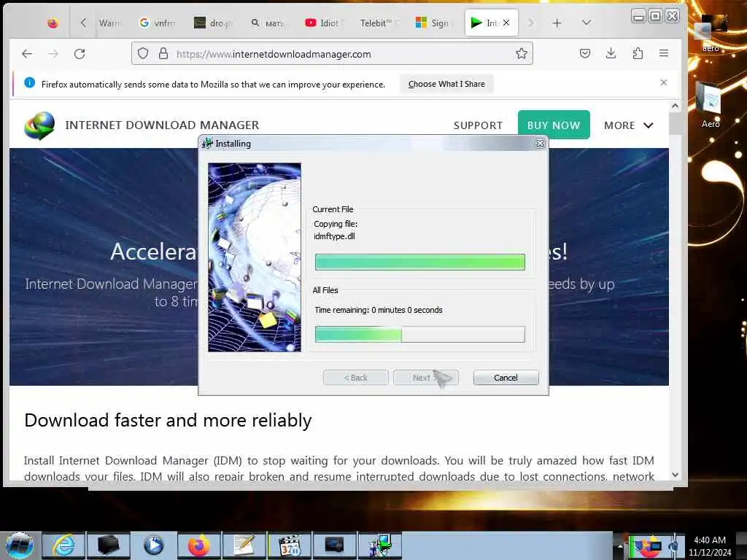Open the SUPPORT link
The width and height of the screenshot is (747, 560).
[x=478, y=125]
